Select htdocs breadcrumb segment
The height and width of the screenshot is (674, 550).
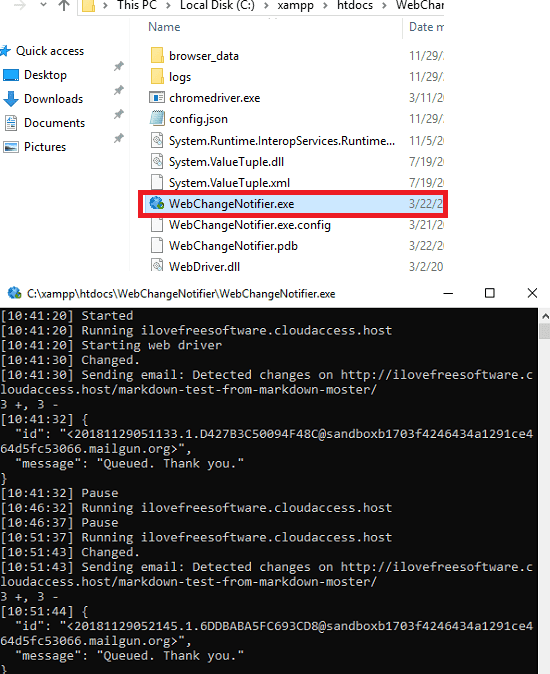[x=355, y=5]
